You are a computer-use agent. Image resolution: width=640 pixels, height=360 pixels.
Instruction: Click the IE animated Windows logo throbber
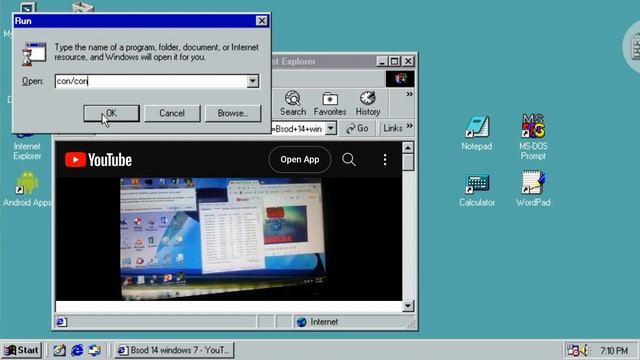coord(400,79)
